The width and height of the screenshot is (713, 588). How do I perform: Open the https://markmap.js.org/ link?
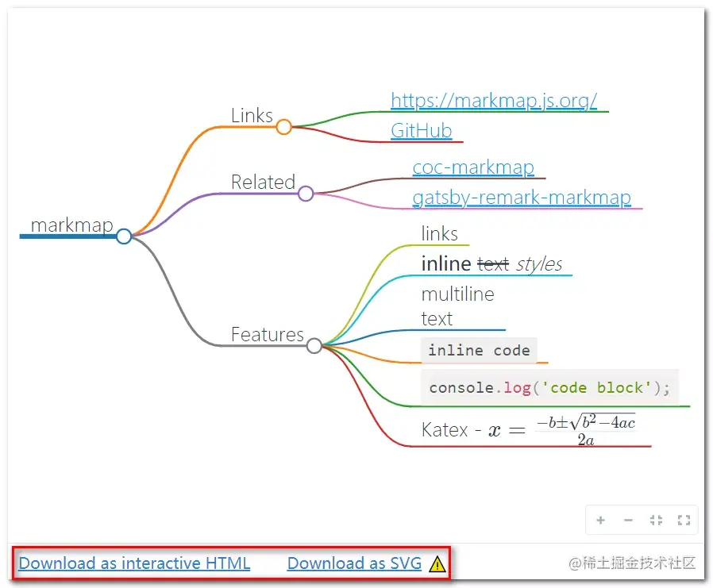(x=494, y=101)
